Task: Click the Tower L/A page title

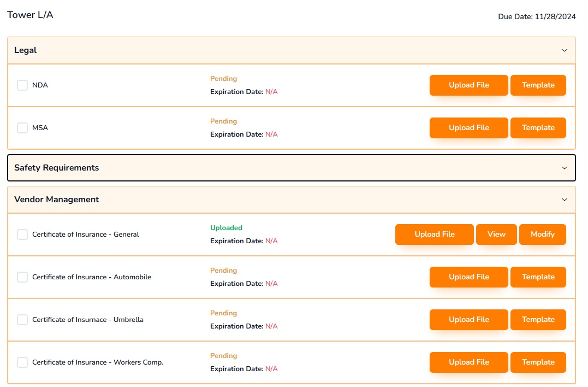Action: pyautogui.click(x=29, y=15)
